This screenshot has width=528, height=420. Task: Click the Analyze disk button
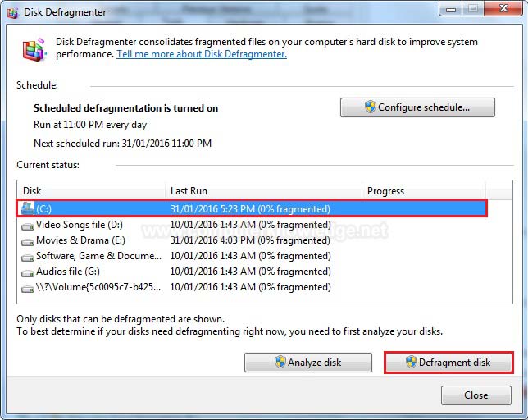308,363
